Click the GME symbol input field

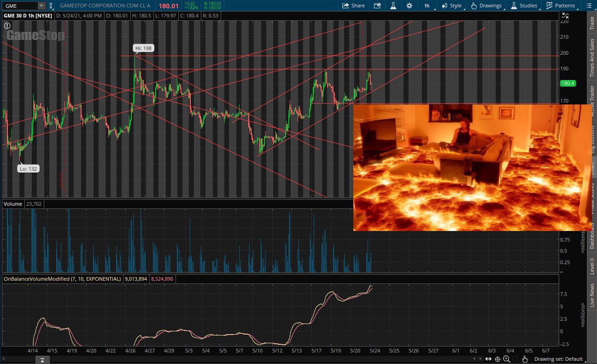click(19, 6)
